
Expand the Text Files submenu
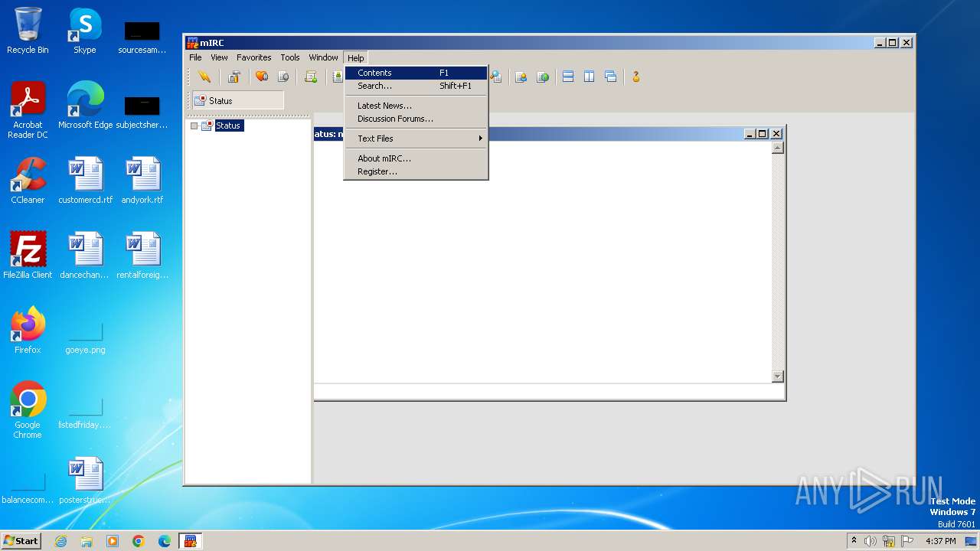click(x=416, y=139)
